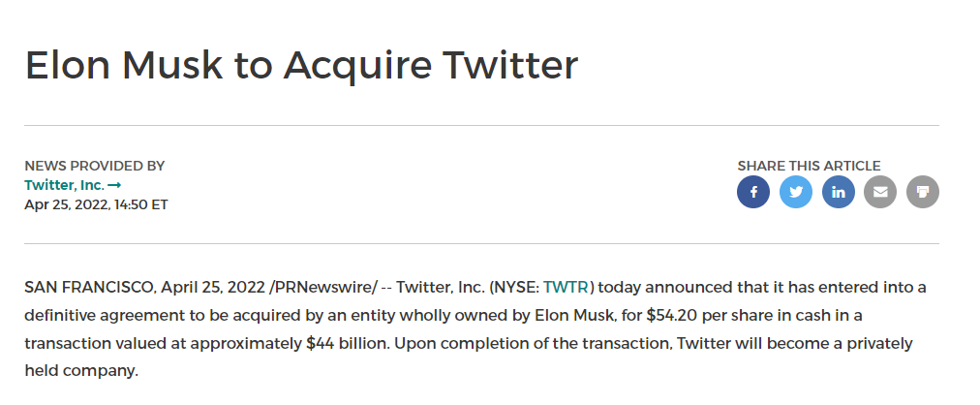This screenshot has height=405, width=980.
Task: Click the Apr 25, 2022, 14:50 ET timestamp
Action: pos(96,204)
